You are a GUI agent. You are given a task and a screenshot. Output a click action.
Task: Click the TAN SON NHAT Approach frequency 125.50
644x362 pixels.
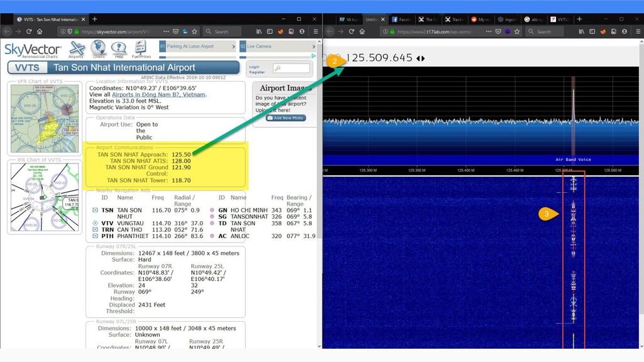tap(181, 155)
